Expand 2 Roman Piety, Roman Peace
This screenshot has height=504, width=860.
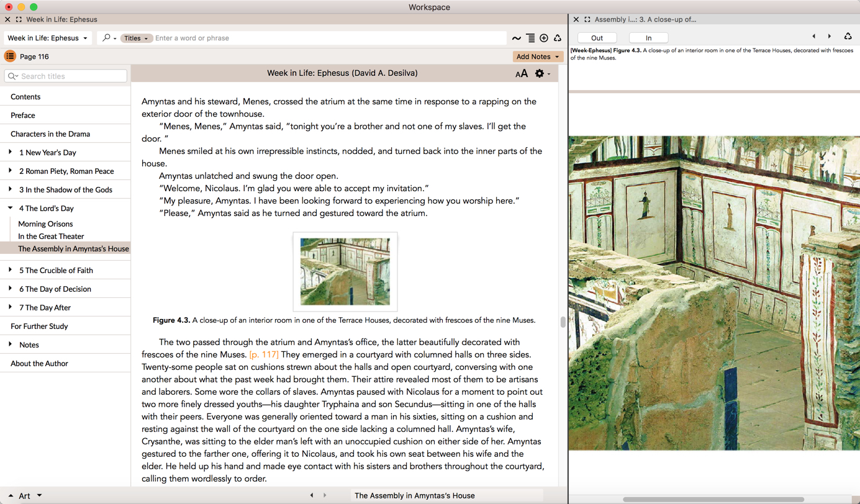11,171
